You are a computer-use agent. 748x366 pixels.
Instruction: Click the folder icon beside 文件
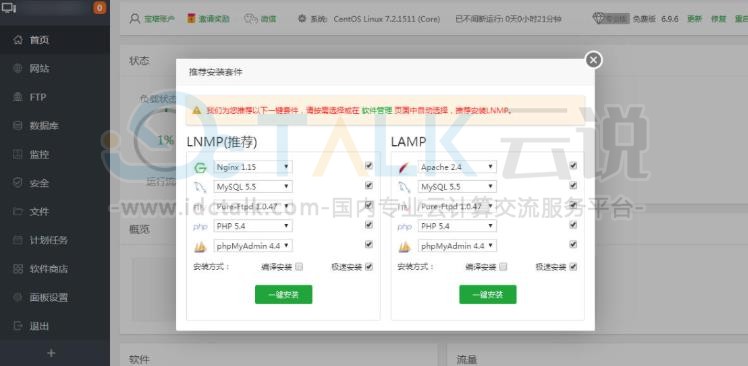click(18, 212)
